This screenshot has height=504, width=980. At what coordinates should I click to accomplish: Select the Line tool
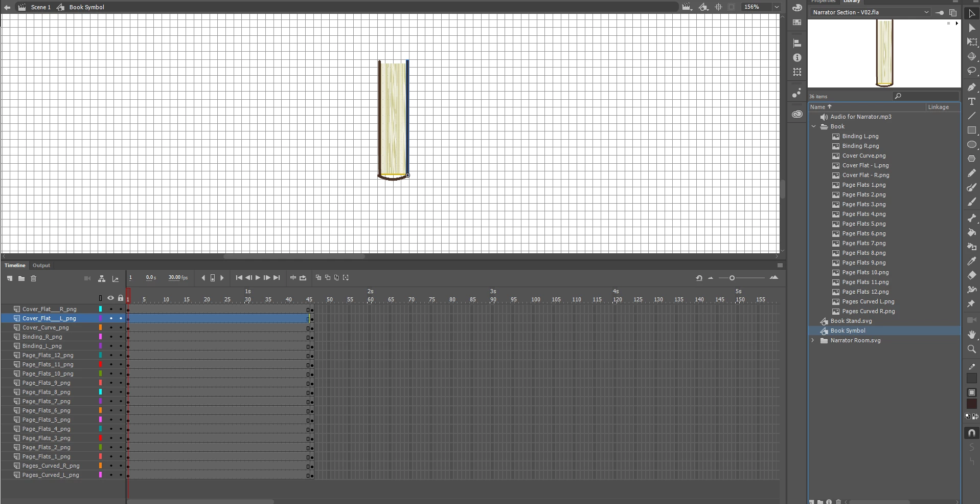(x=972, y=116)
